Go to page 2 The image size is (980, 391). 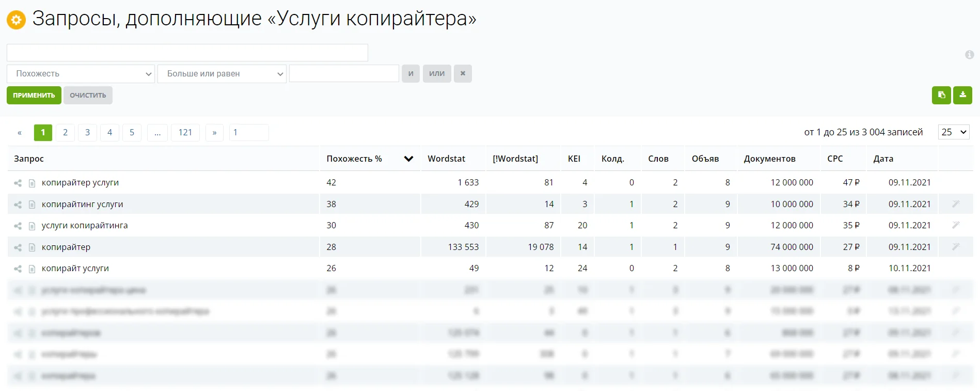click(x=65, y=133)
